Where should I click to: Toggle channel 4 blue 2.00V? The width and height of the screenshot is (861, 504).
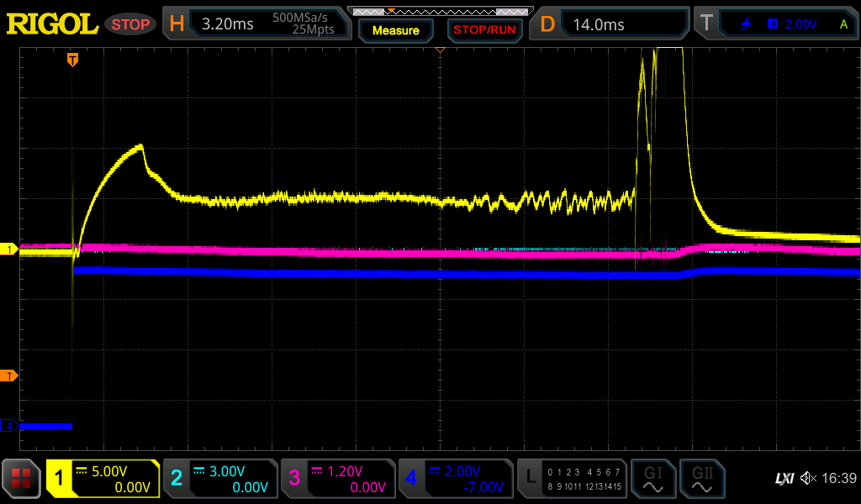[454, 479]
